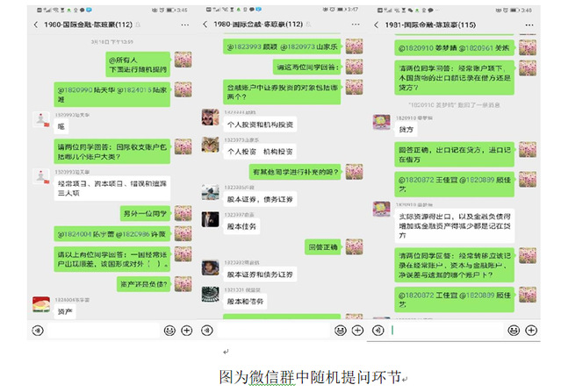Click message input field in left chat
Image resolution: width=561 pixels, height=392 pixels.
(104, 331)
